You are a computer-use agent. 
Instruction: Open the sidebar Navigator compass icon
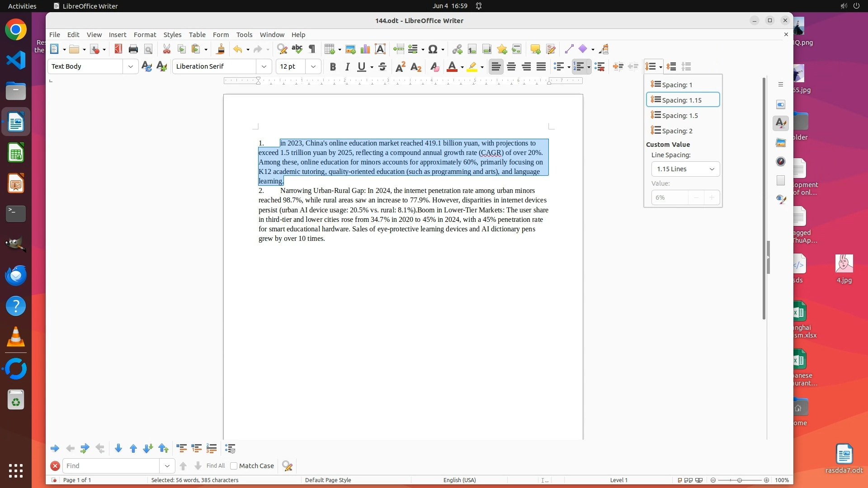click(781, 162)
